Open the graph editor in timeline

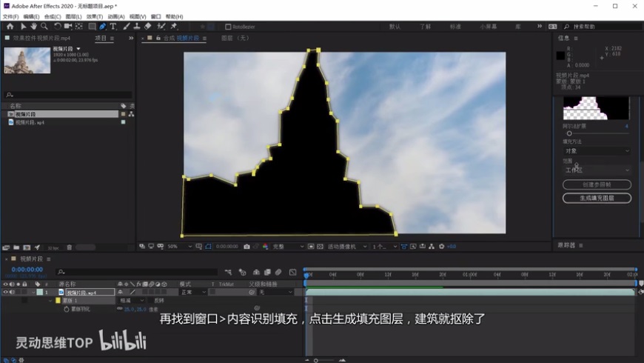click(293, 272)
